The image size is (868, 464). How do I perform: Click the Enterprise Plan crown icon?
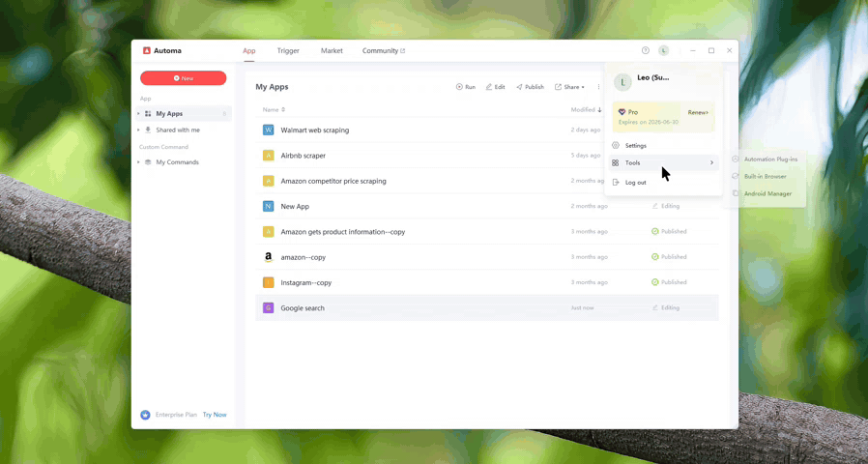click(x=146, y=415)
